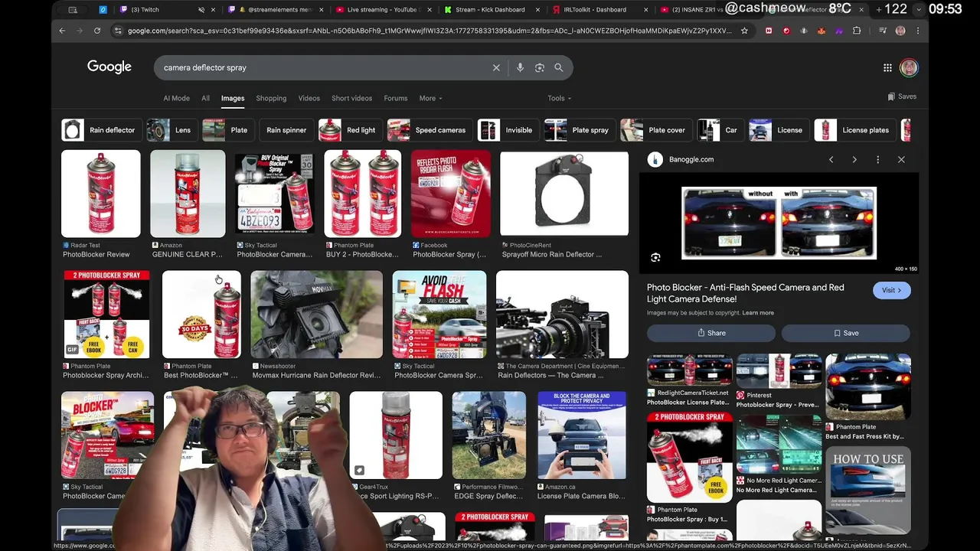The image size is (980, 551).
Task: Filter by Red light chip
Action: pyautogui.click(x=350, y=130)
